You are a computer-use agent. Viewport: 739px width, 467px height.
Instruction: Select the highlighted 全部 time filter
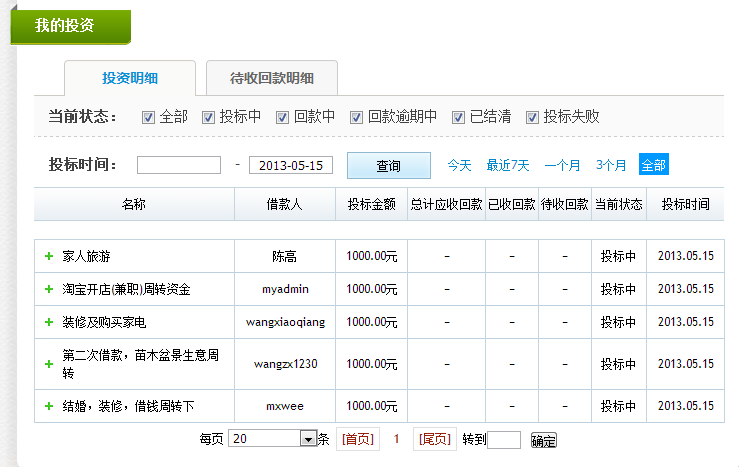654,164
